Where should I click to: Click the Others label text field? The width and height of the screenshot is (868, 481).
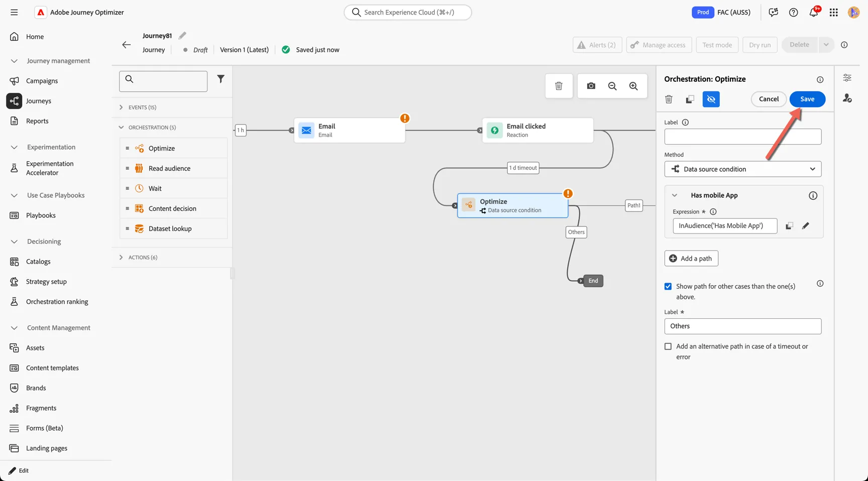pyautogui.click(x=743, y=326)
